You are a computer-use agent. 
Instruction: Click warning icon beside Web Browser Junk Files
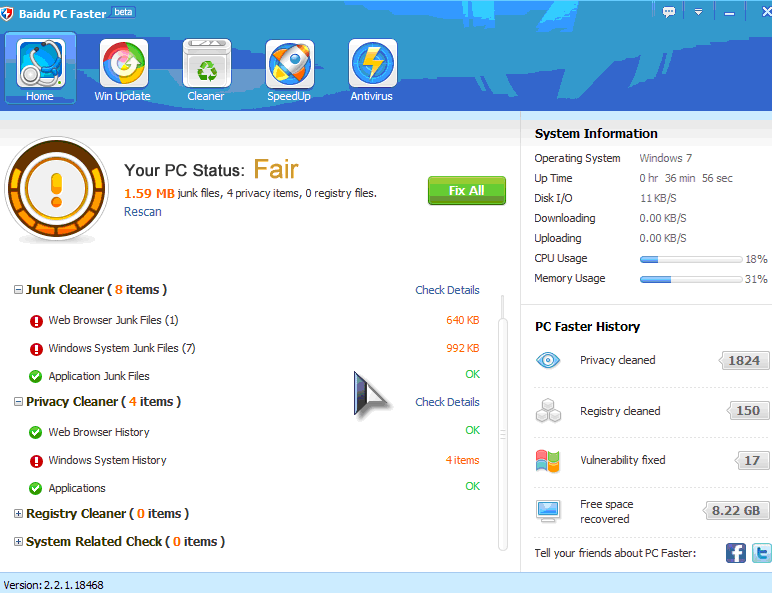[36, 321]
